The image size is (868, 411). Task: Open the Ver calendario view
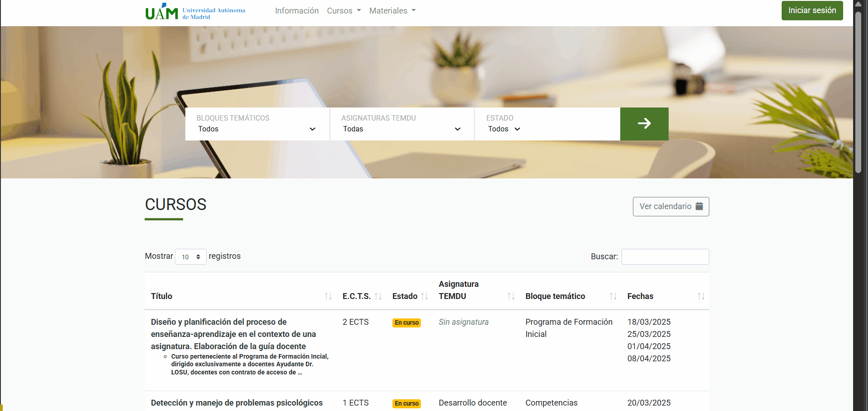click(670, 206)
